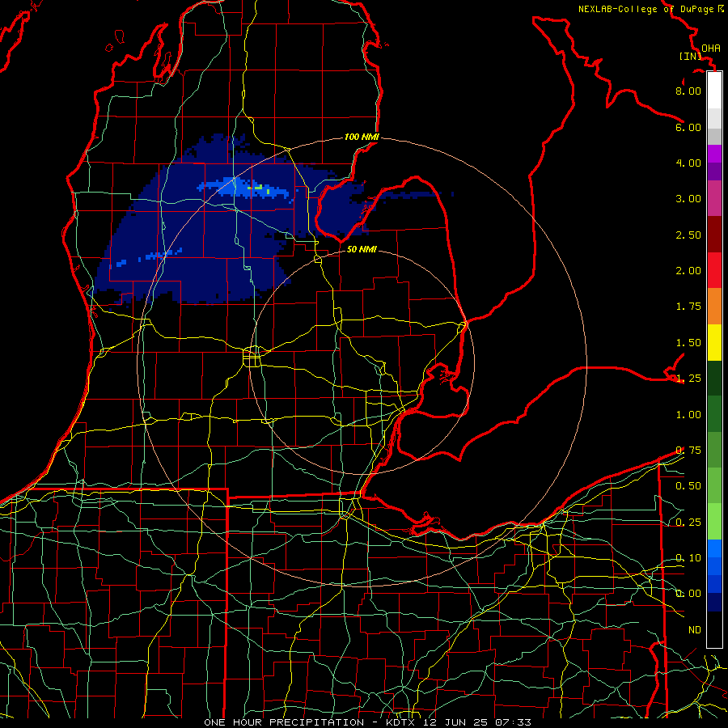This screenshot has height=728, width=728.
Task: Click the ONE HOUR PRECIPITATION caption text
Action: click(x=284, y=722)
